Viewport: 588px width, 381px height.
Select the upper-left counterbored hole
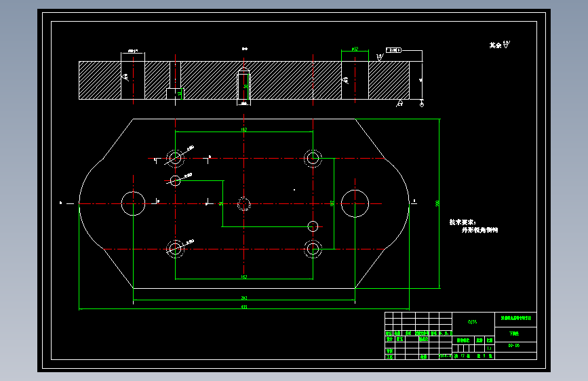pos(175,158)
